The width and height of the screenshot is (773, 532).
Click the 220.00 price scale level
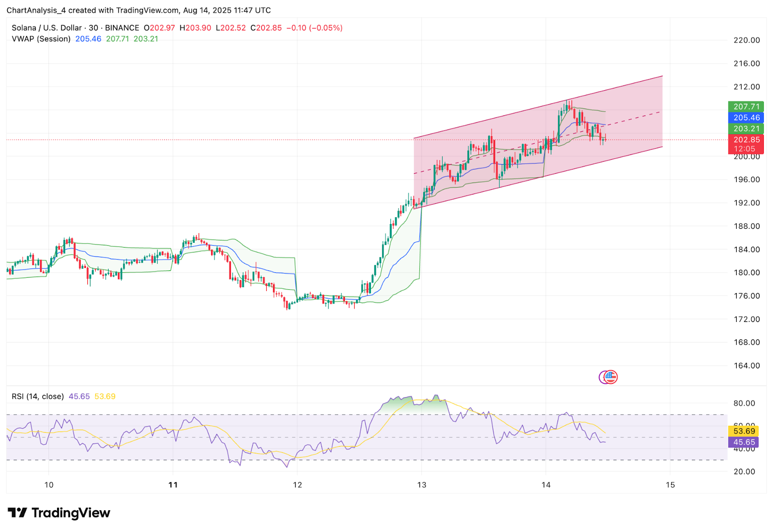click(x=746, y=40)
